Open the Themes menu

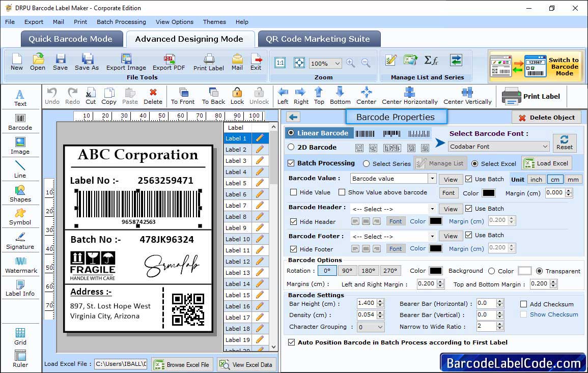coord(214,22)
